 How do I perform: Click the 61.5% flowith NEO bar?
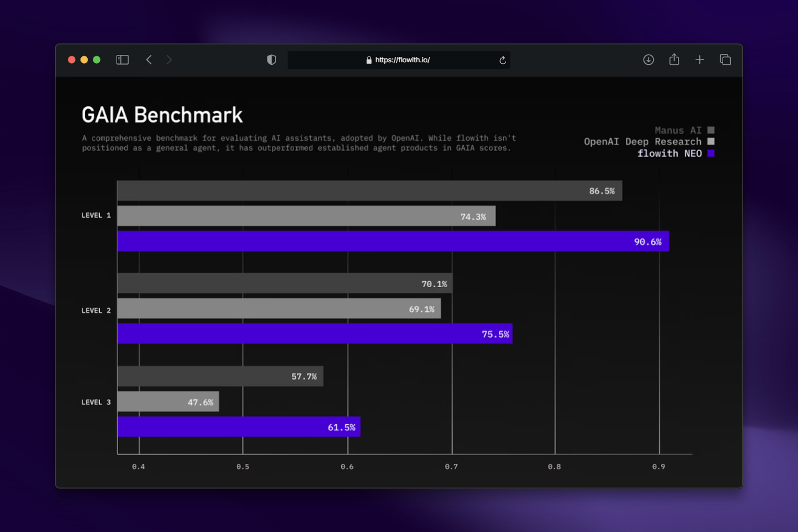pyautogui.click(x=238, y=427)
